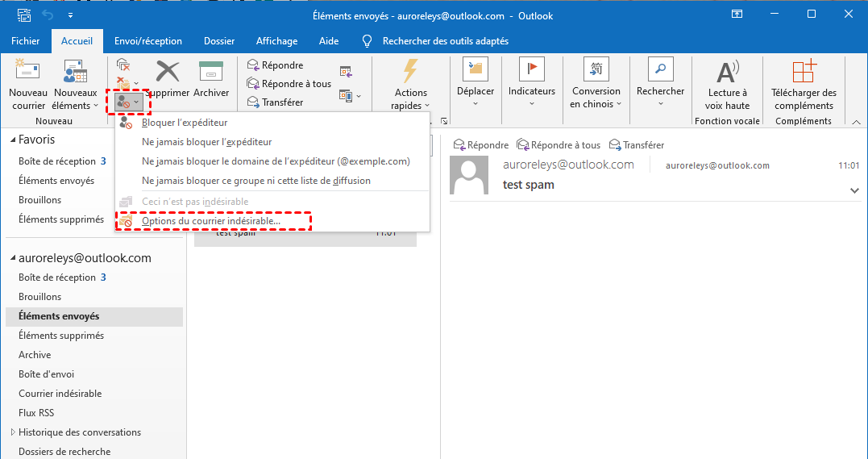Collapse the ribbon with the chevron
The width and height of the screenshot is (868, 459).
856,122
